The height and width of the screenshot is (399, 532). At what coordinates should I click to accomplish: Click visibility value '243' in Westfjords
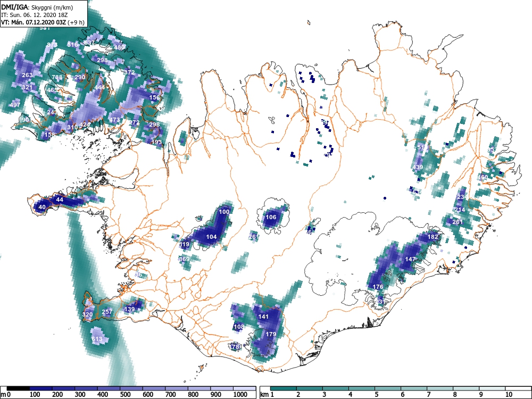tap(52, 112)
